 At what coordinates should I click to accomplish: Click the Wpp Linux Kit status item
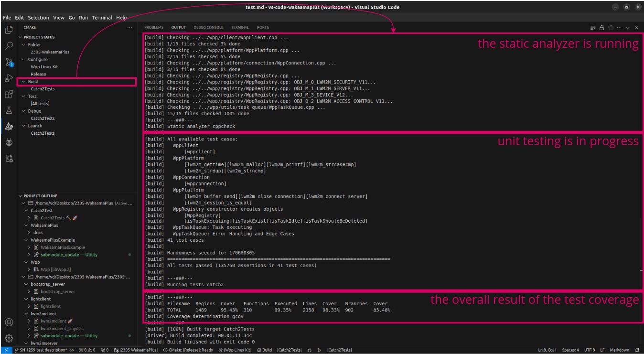[235, 350]
